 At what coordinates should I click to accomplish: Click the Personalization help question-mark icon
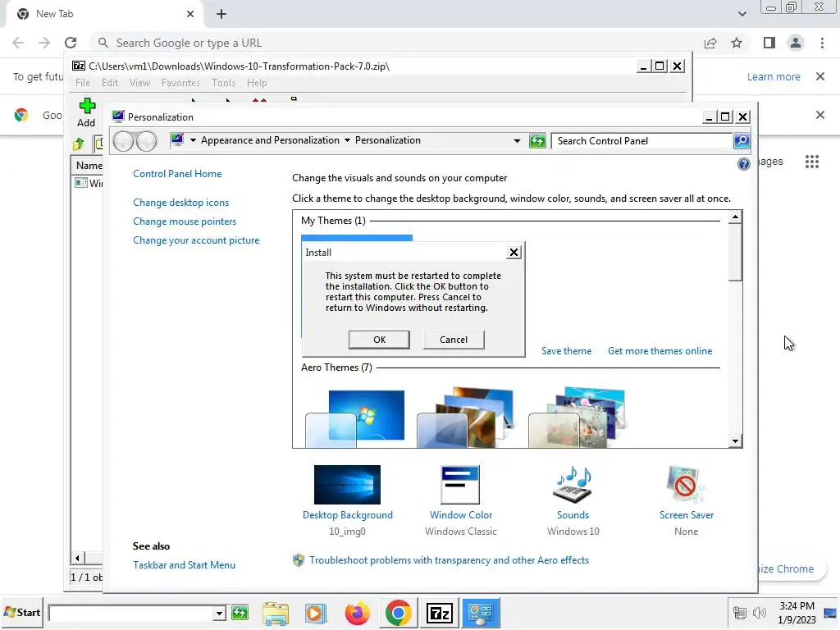tap(743, 164)
